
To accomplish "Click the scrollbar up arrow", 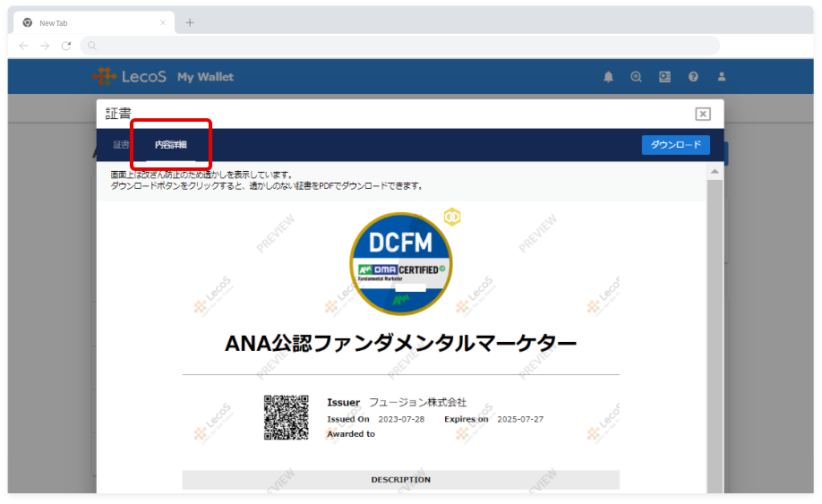I will 715,172.
